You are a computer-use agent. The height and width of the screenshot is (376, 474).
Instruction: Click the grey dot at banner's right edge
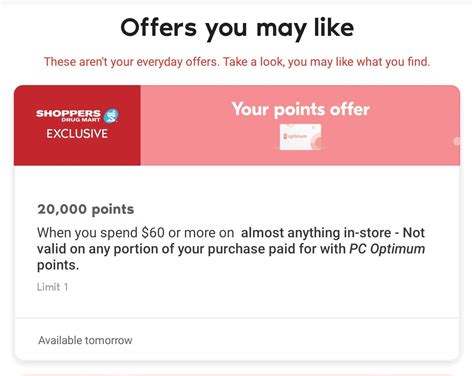457,141
